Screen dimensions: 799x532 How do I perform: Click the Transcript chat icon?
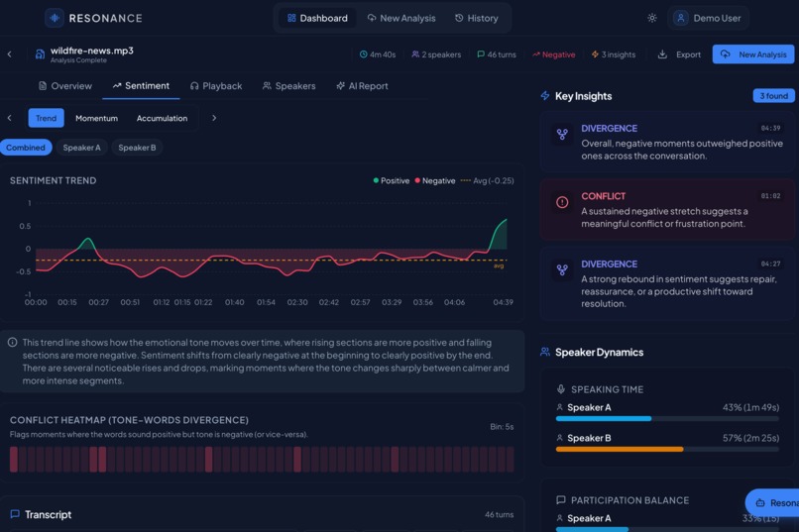[15, 514]
